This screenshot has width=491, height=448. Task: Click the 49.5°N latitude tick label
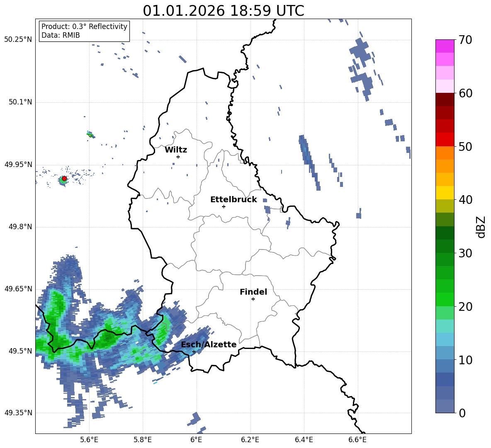[x=20, y=351]
